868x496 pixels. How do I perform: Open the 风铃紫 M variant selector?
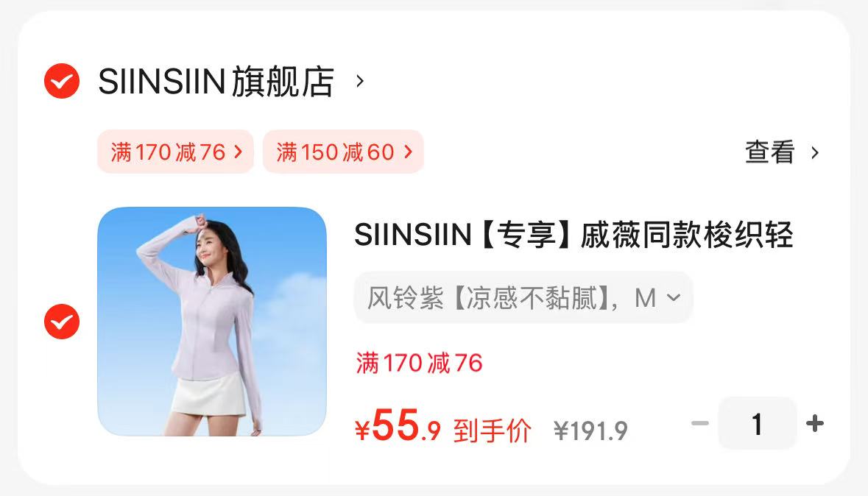[x=523, y=298]
